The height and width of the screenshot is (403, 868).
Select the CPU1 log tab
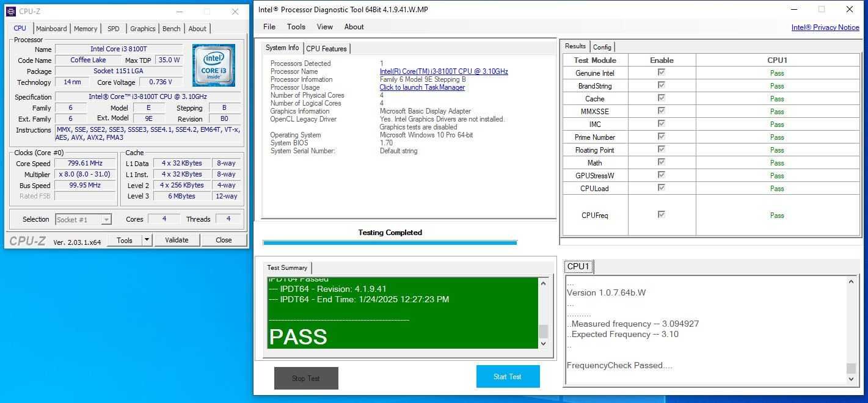point(578,266)
